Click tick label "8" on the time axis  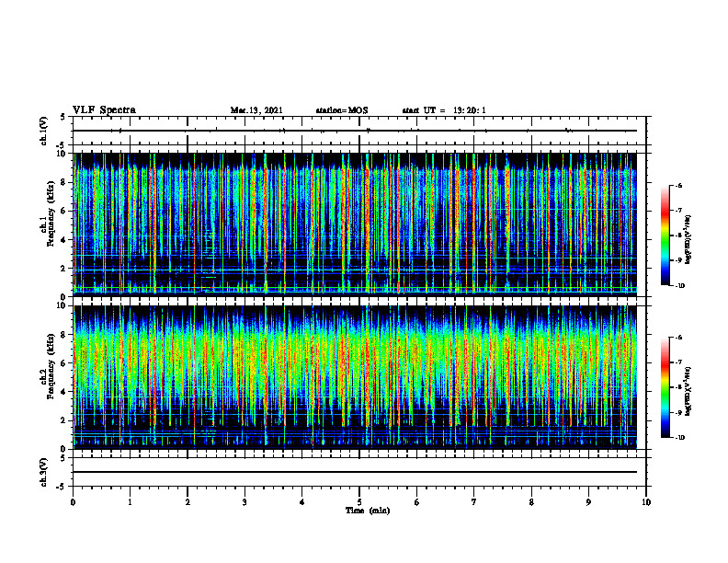[531, 502]
